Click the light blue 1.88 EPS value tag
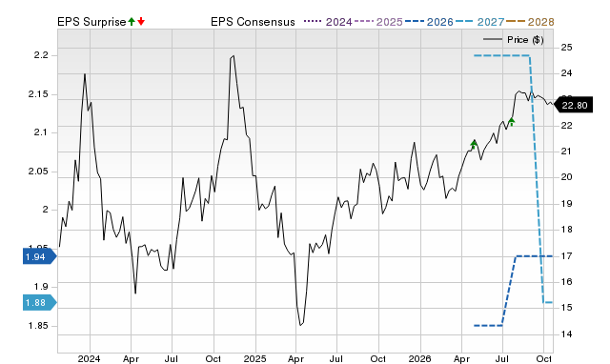This screenshot has height=364, width=610. (x=40, y=303)
